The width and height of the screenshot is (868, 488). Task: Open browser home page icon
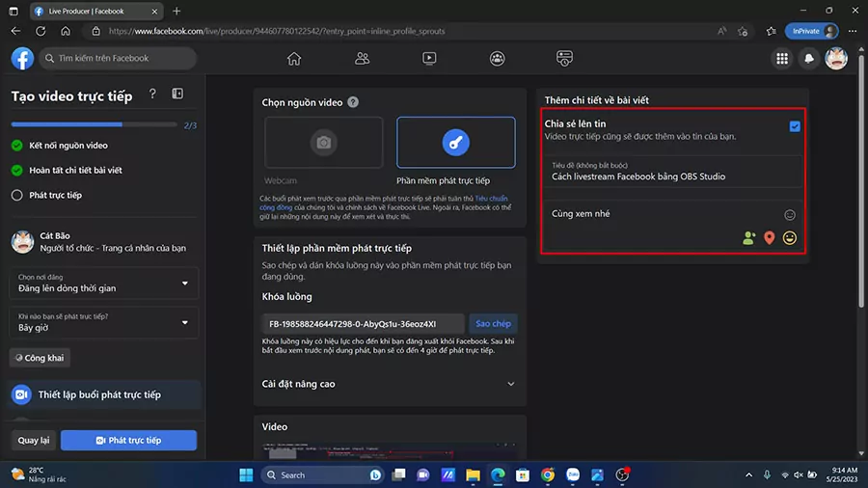pos(66,31)
